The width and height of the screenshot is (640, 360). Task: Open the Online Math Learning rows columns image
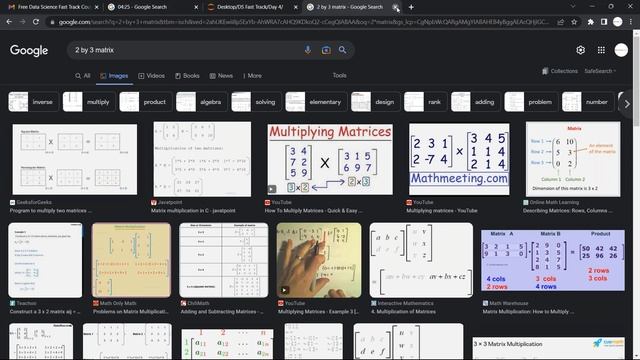(573, 159)
